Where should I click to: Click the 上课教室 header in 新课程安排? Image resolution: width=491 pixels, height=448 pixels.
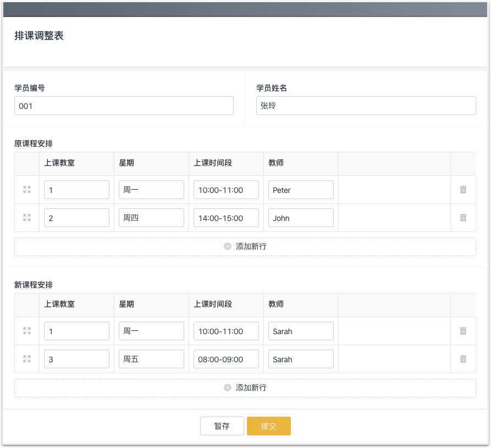pyautogui.click(x=59, y=304)
